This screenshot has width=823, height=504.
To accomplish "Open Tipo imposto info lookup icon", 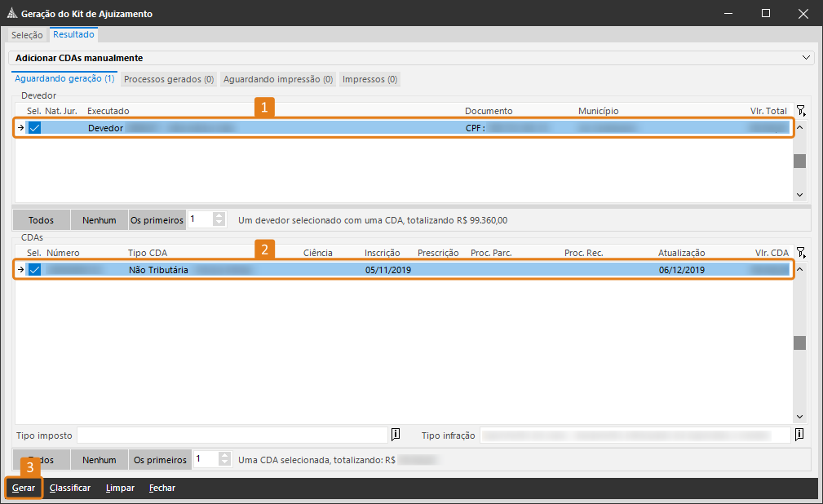I will click(396, 435).
